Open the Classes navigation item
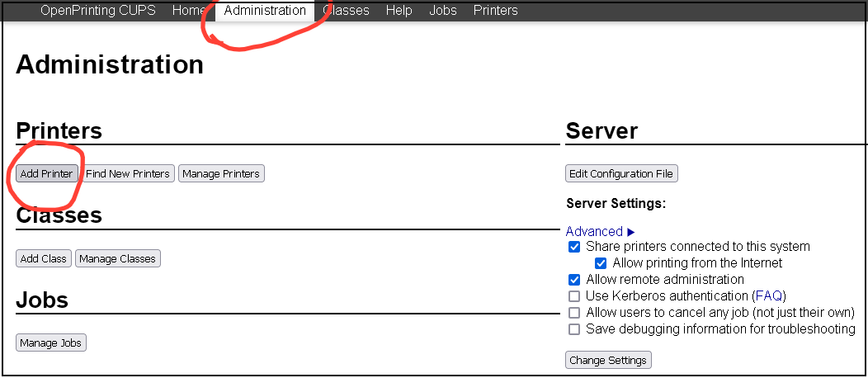This screenshot has height=378, width=868. pyautogui.click(x=347, y=11)
